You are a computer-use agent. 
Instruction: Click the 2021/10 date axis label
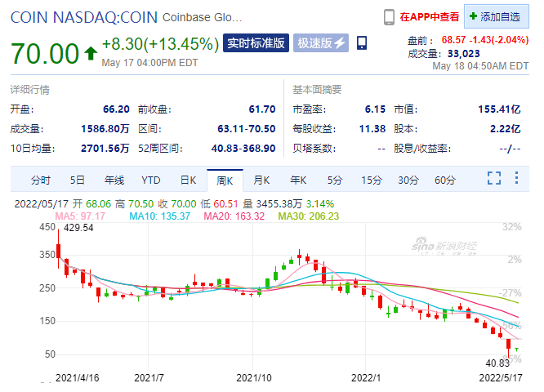coord(254,378)
